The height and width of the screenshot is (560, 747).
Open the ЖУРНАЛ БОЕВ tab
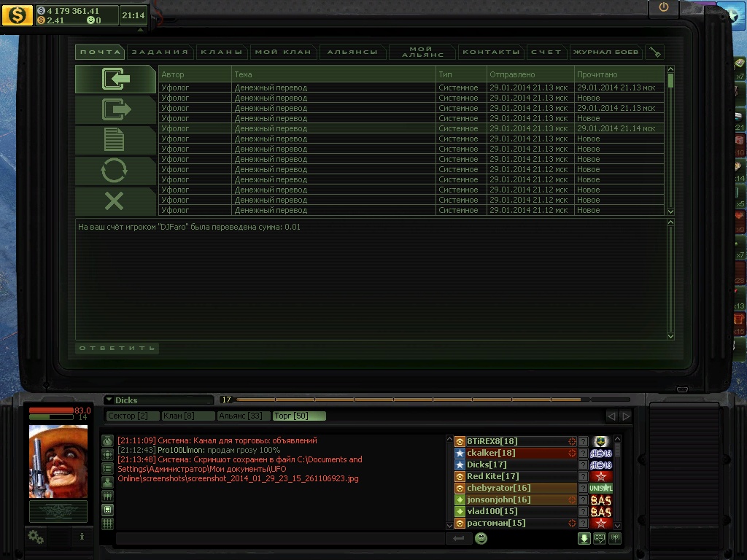click(605, 52)
